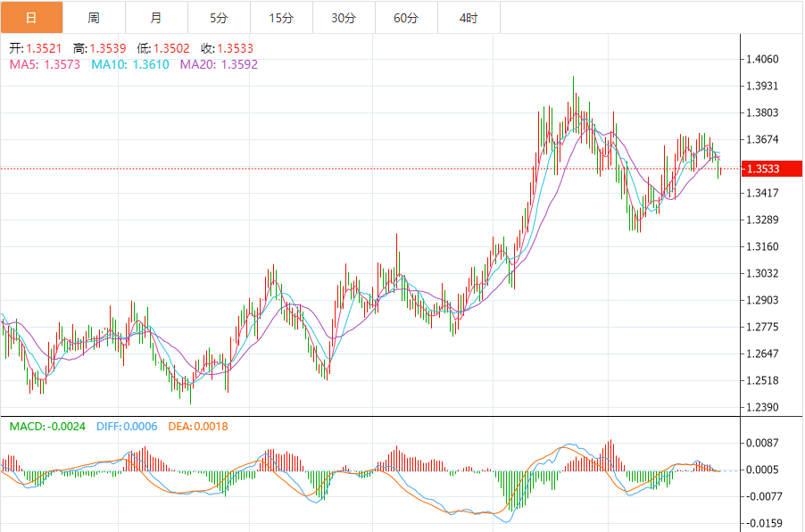Select the 15分 timeframe tab
805x532 pixels.
click(x=281, y=18)
